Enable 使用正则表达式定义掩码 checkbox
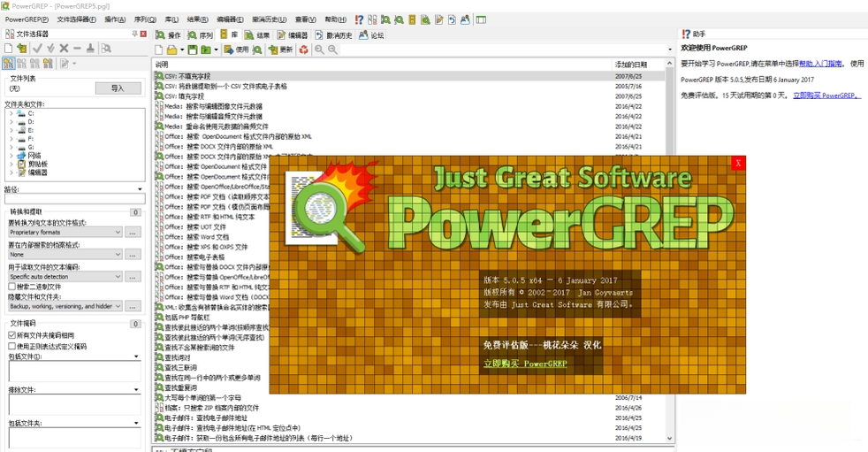The width and height of the screenshot is (868, 452). (x=11, y=346)
